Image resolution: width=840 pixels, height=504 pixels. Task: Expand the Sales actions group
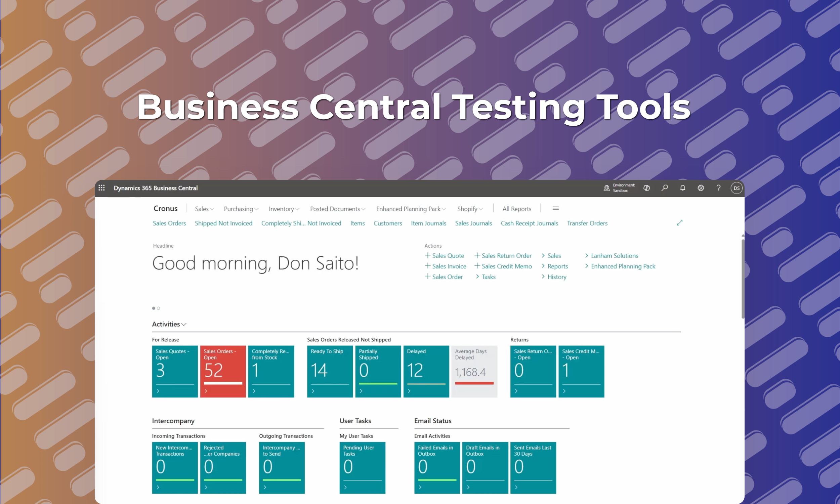point(551,255)
